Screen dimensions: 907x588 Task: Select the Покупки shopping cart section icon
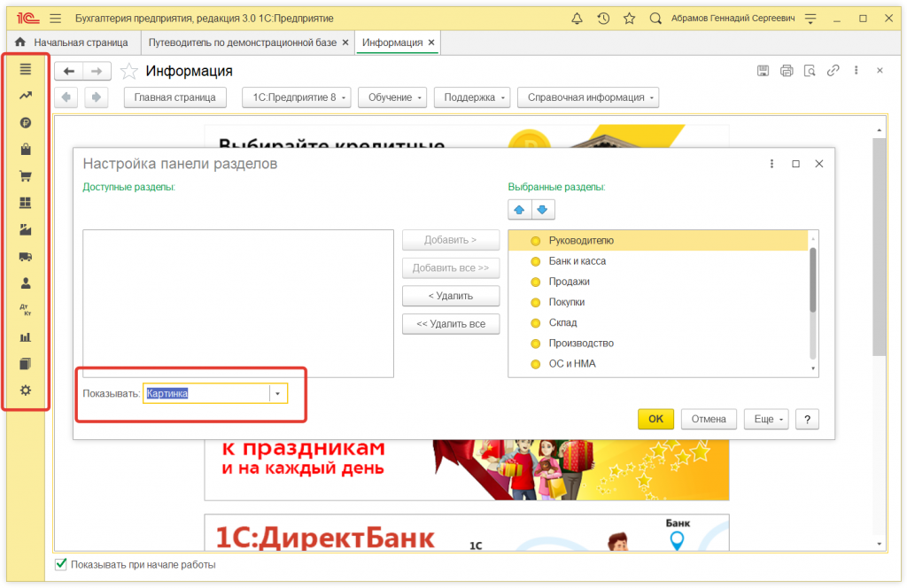(26, 175)
